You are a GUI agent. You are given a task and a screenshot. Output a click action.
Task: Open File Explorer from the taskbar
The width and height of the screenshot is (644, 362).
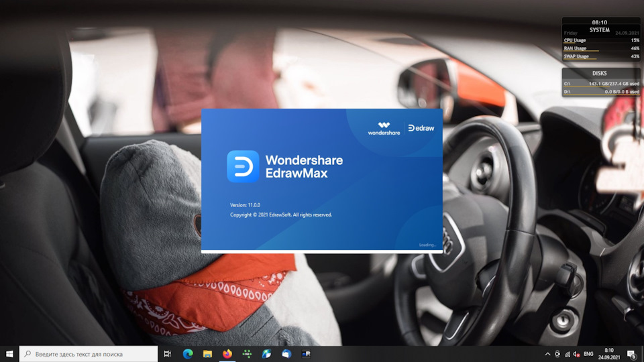coord(207,354)
